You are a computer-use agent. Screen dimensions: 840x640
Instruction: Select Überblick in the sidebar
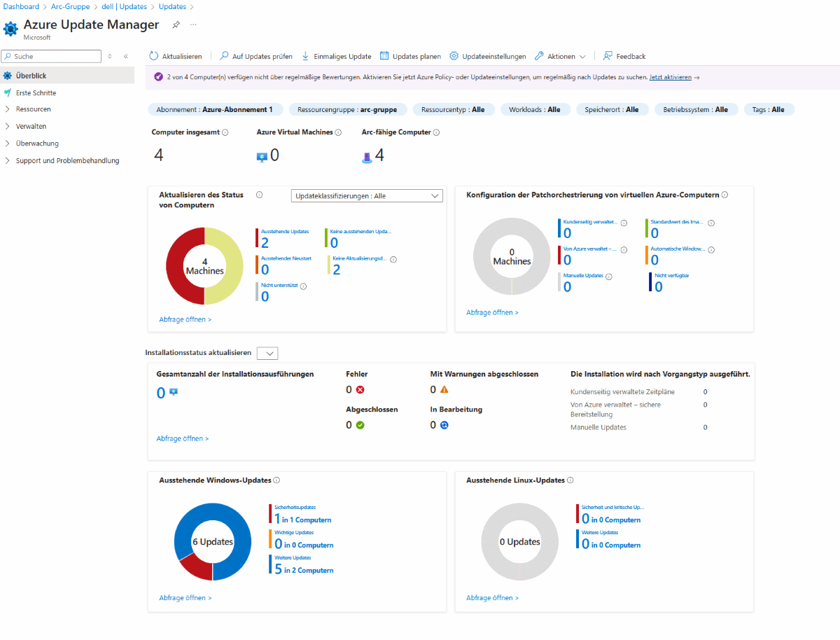click(x=31, y=76)
